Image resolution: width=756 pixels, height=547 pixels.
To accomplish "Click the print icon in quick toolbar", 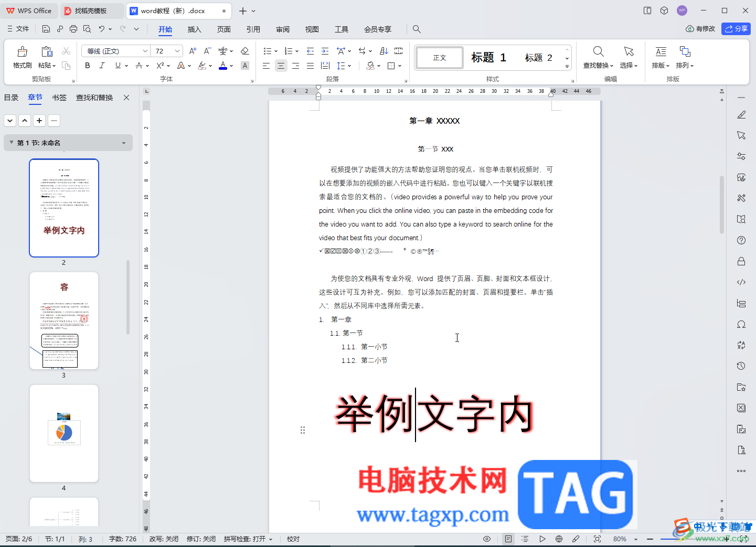I will pyautogui.click(x=73, y=29).
